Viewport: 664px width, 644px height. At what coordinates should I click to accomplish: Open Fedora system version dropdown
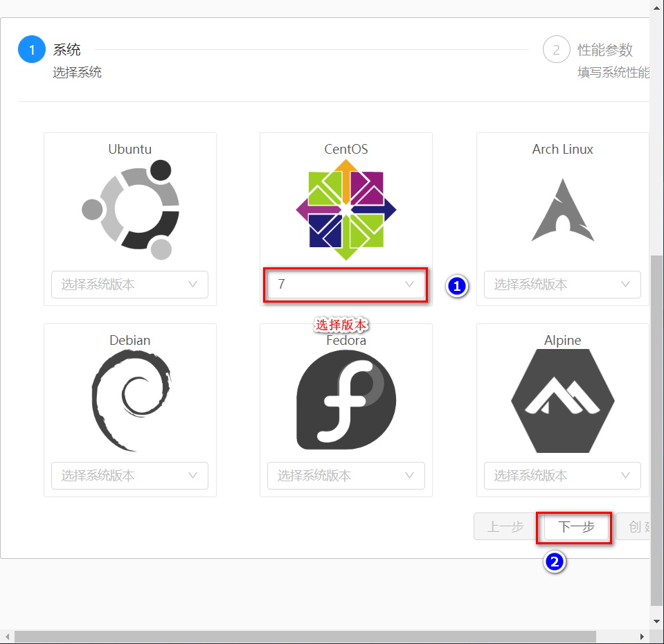pyautogui.click(x=346, y=476)
